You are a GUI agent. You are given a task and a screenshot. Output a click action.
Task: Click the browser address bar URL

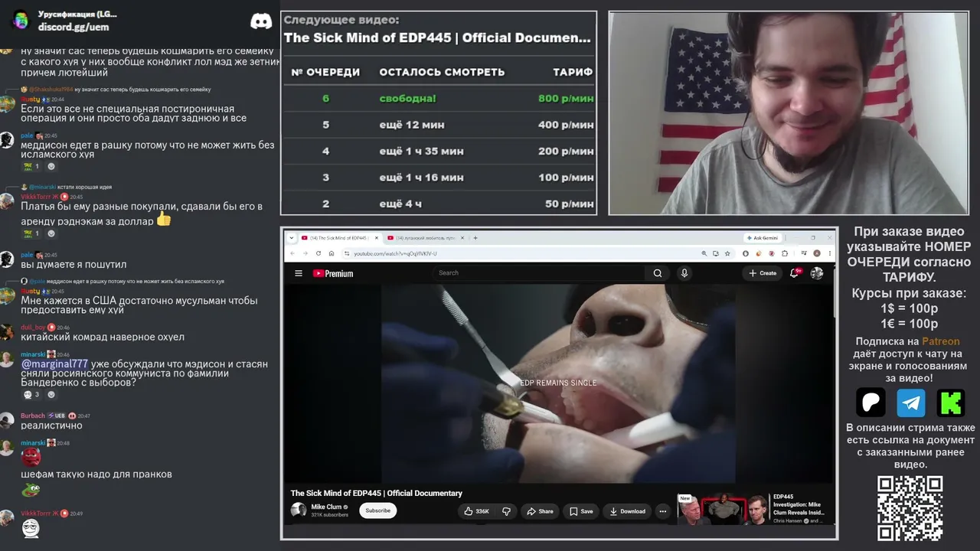tap(395, 253)
